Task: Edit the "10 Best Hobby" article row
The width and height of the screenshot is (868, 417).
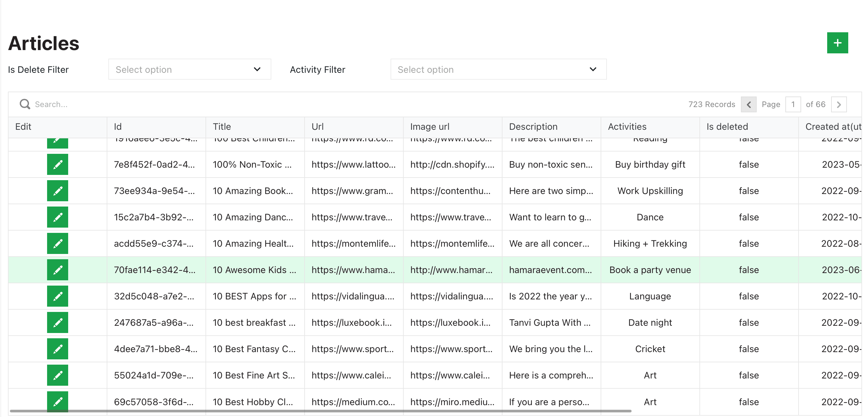Action: point(57,402)
